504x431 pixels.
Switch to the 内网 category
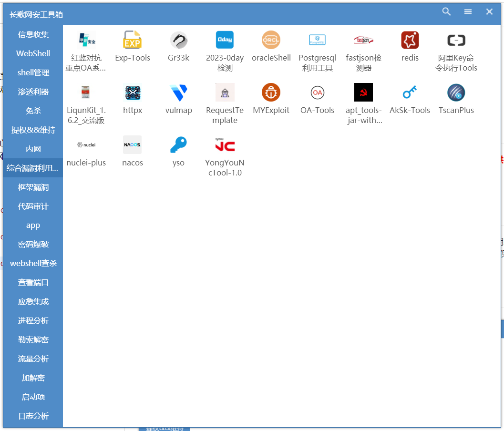pos(33,149)
